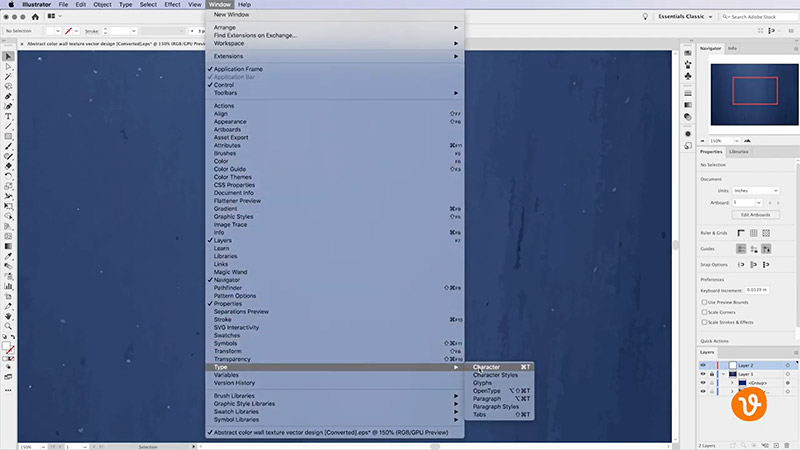Select the Type tool

pyautogui.click(x=8, y=116)
